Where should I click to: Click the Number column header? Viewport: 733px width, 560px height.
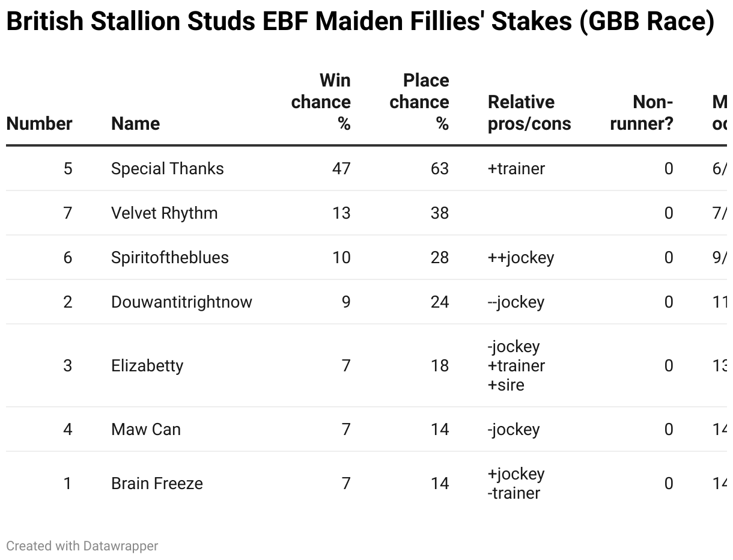pos(39,124)
